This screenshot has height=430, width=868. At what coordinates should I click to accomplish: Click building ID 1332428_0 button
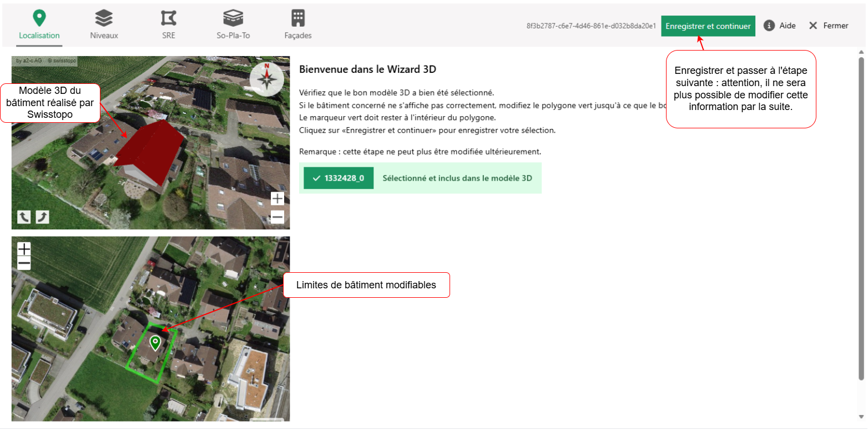pyautogui.click(x=339, y=178)
